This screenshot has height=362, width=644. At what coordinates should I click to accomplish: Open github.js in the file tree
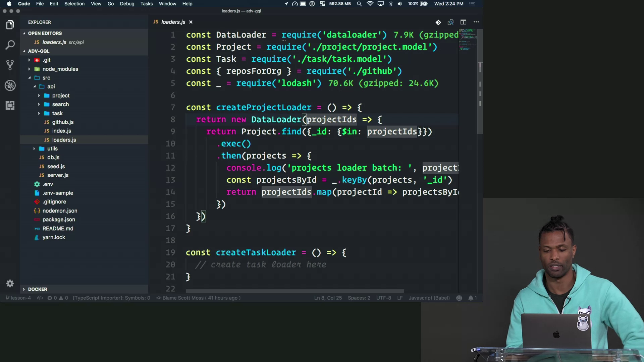point(84,122)
